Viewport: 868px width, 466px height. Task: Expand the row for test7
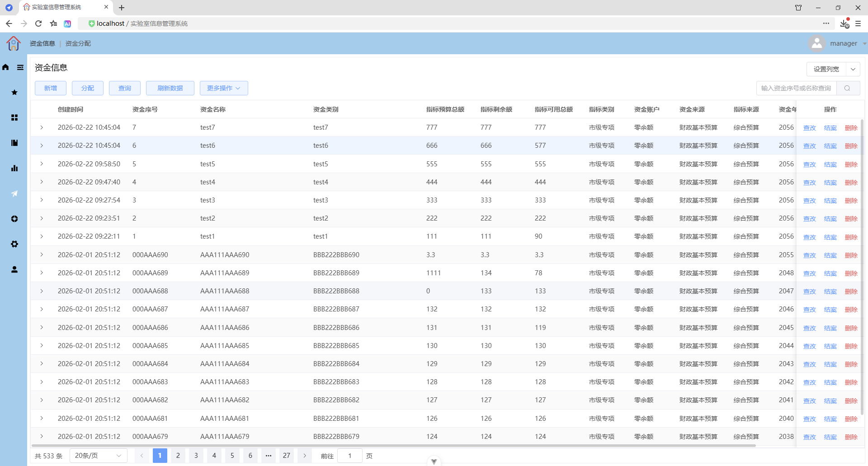point(42,127)
